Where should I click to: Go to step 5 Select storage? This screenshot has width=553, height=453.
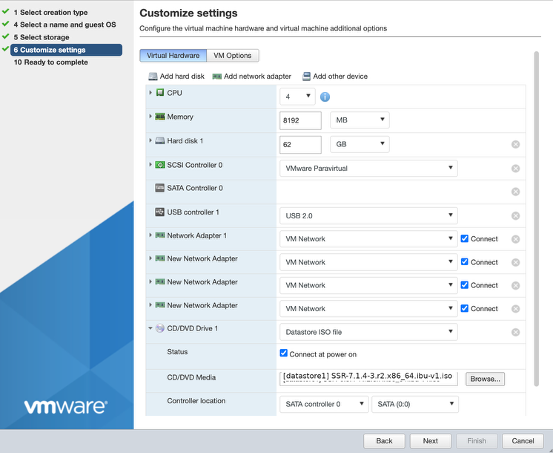pos(44,37)
